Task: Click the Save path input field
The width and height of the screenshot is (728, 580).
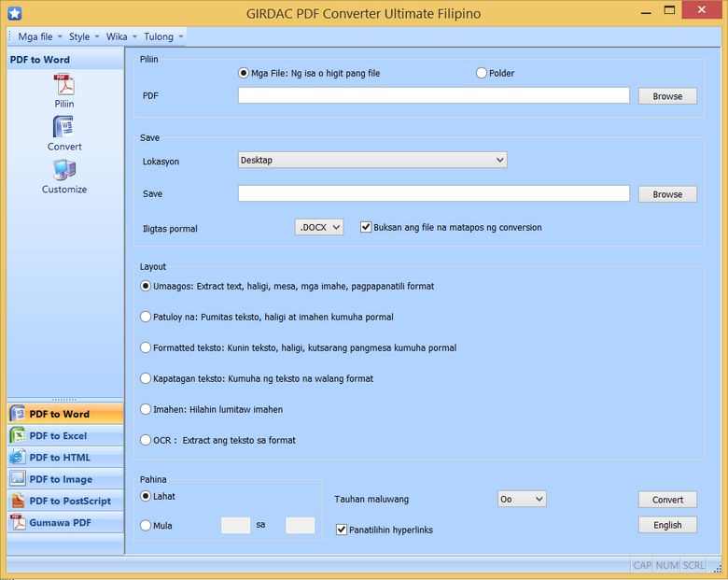Action: pos(434,193)
